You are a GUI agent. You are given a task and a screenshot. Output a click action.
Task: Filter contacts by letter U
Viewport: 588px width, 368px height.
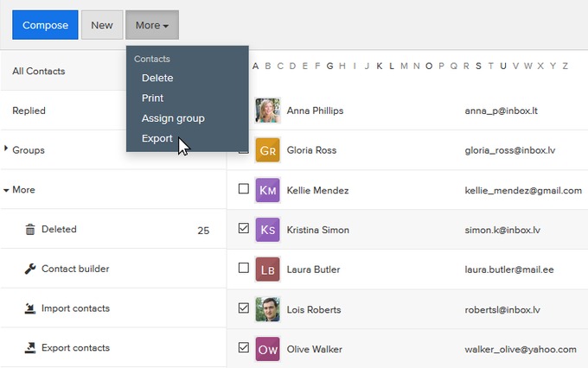click(x=503, y=67)
